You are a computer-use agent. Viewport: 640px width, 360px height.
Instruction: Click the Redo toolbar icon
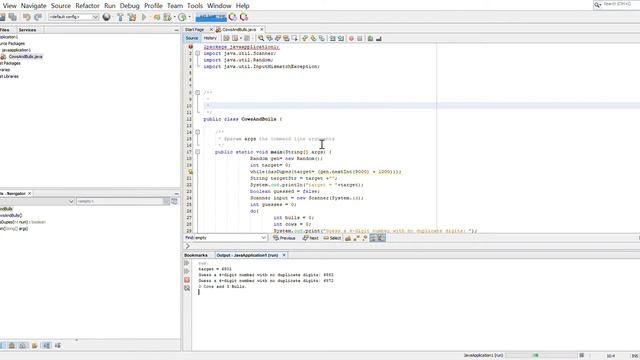38,17
